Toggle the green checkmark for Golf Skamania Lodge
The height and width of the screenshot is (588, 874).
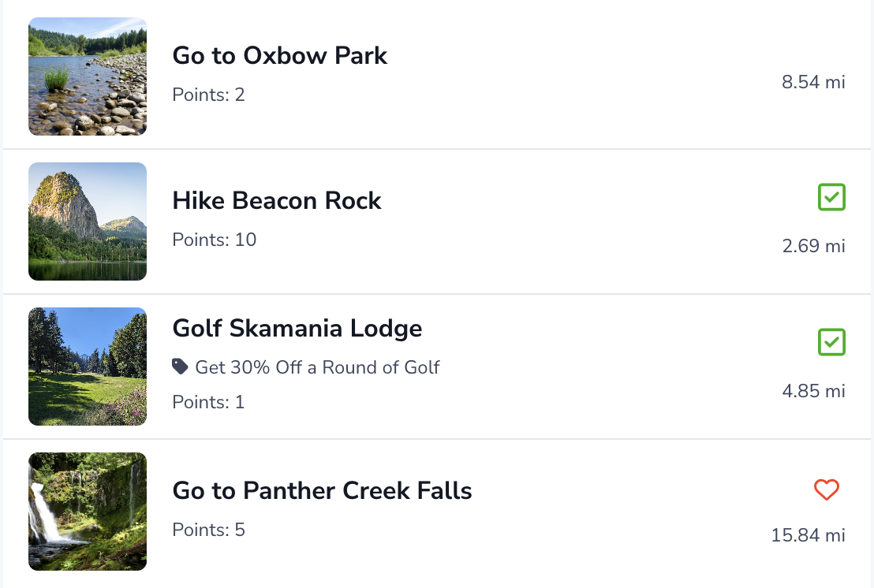[x=831, y=342]
